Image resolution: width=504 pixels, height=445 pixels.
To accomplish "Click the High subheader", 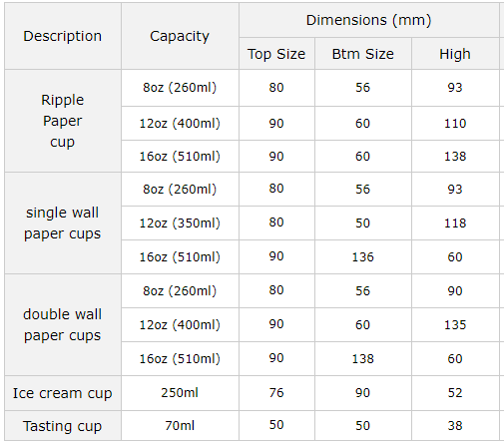I will coord(455,54).
